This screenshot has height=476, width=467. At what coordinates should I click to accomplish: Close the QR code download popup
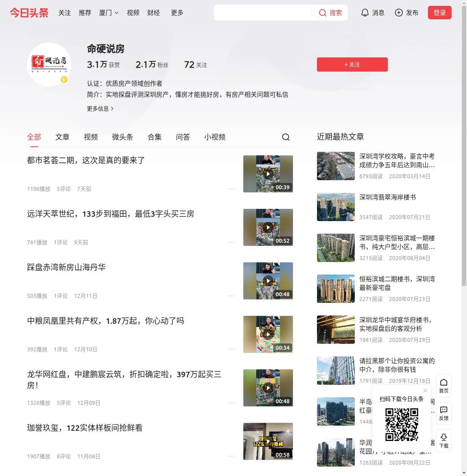click(425, 391)
